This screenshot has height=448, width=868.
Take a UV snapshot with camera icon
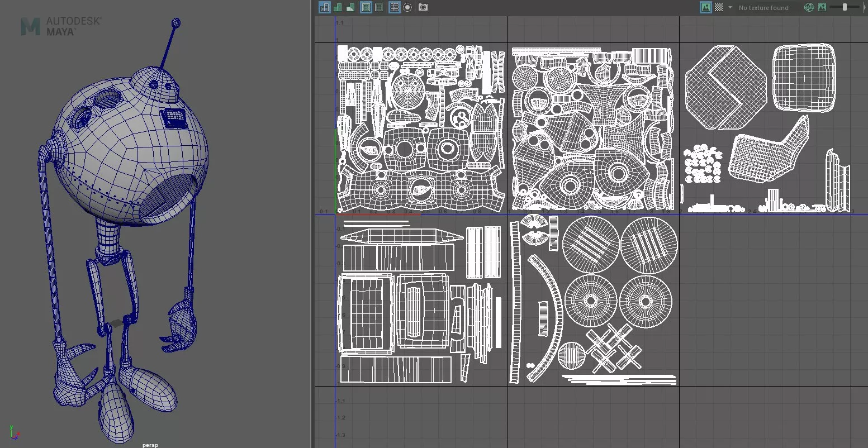point(423,7)
